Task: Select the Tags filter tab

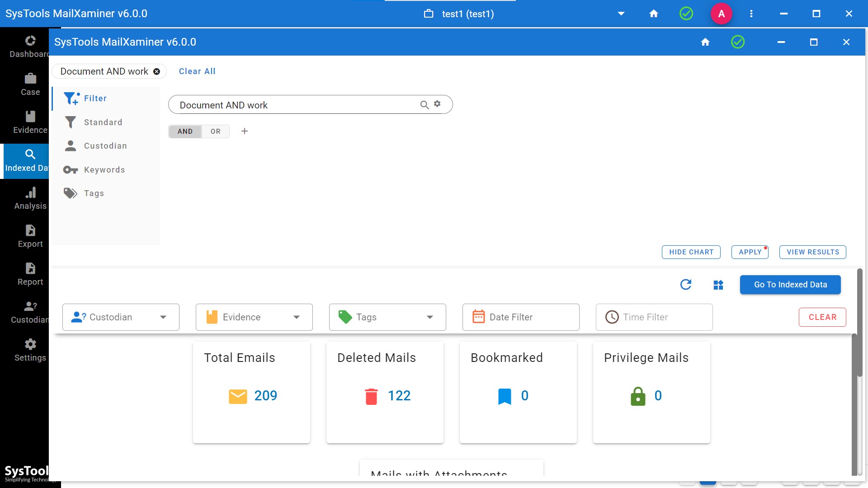Action: (106, 193)
